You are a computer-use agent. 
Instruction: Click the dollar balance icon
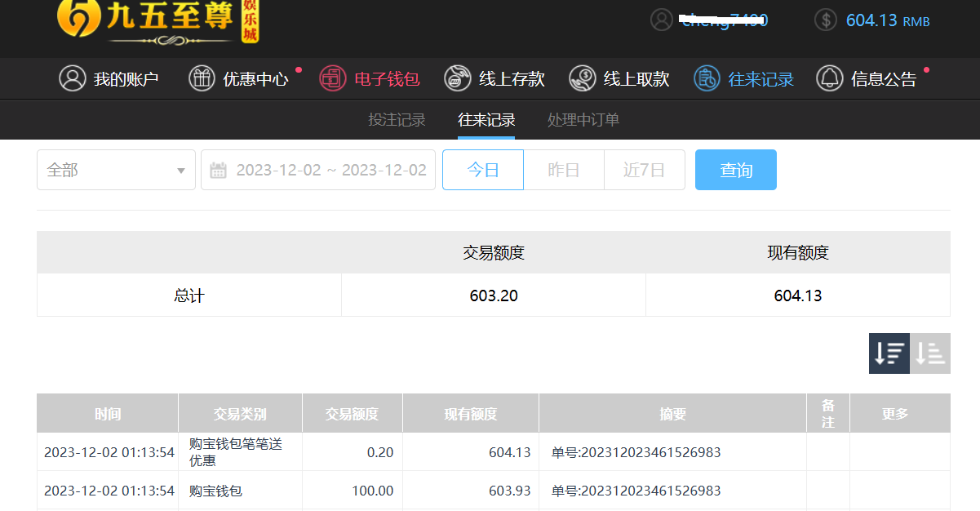tap(826, 20)
